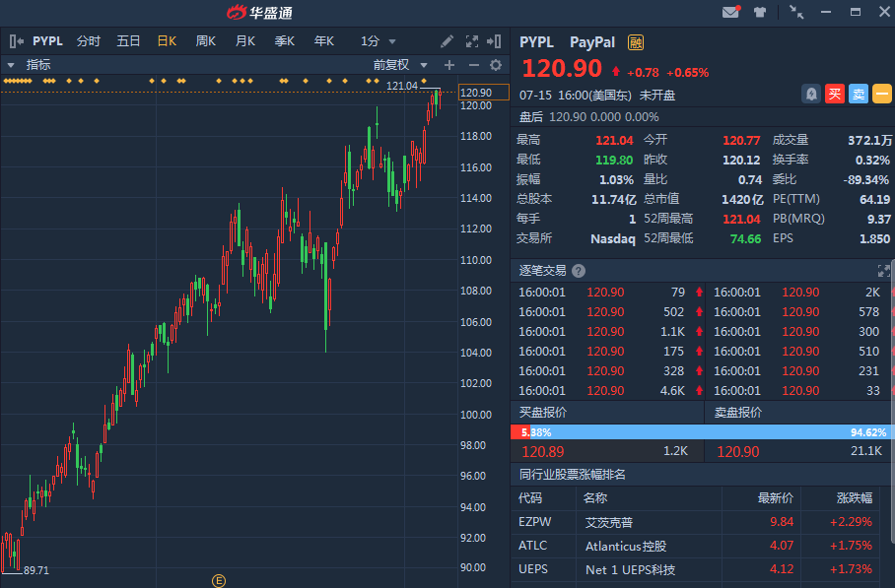Collapse the left panel sidebar
The image size is (895, 588).
click(16, 41)
